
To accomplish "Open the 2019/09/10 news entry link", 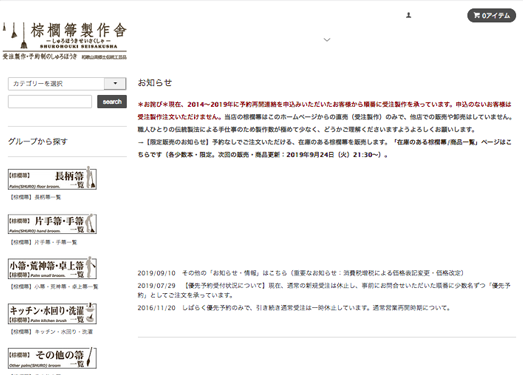I will pyautogui.click(x=301, y=273).
